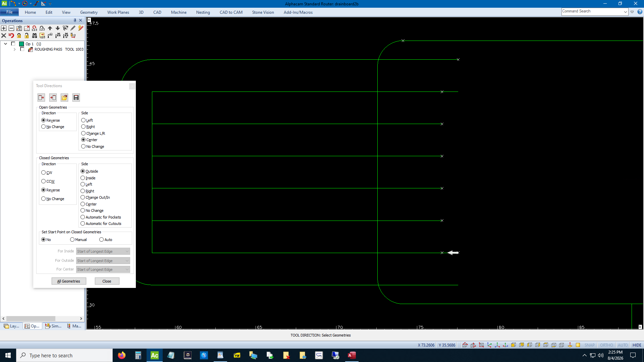Click the Windows search box on taskbar
This screenshot has width=644, height=362.
click(x=64, y=355)
